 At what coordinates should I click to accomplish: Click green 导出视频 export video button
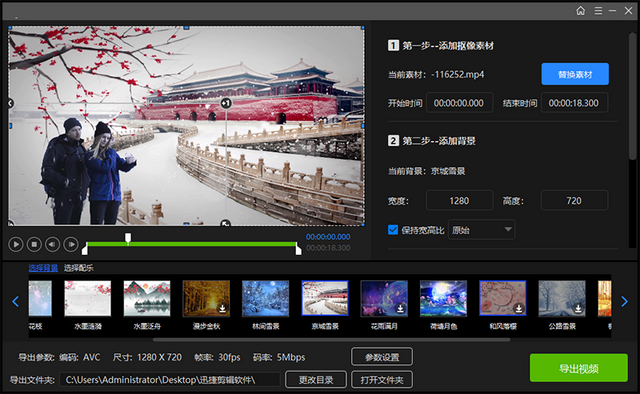point(579,368)
